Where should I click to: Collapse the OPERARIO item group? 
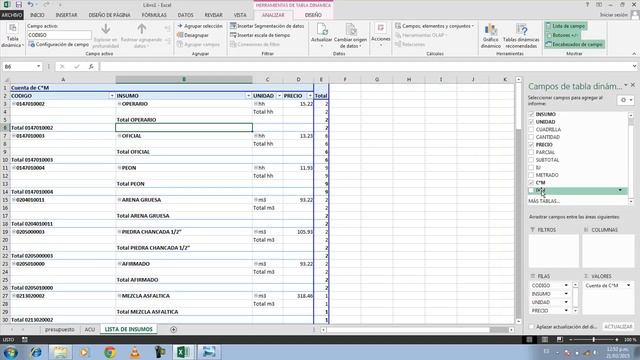(x=119, y=104)
